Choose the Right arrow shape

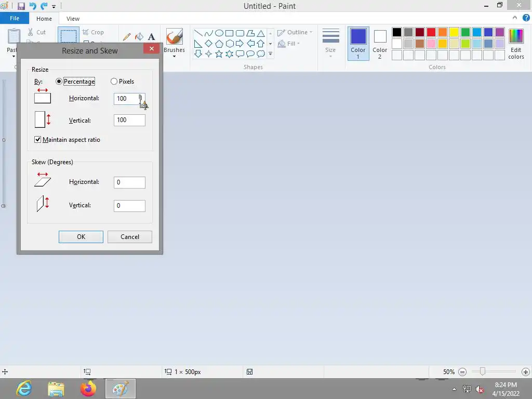(240, 44)
